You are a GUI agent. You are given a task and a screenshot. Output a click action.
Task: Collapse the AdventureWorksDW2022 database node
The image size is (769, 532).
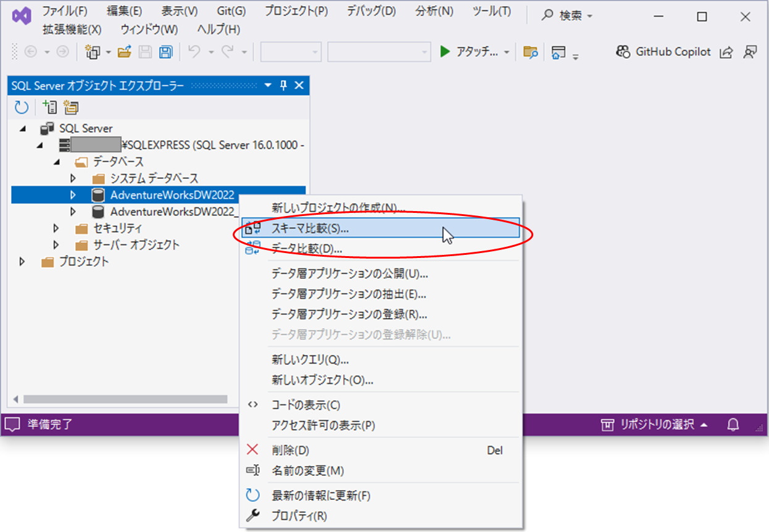click(x=73, y=194)
